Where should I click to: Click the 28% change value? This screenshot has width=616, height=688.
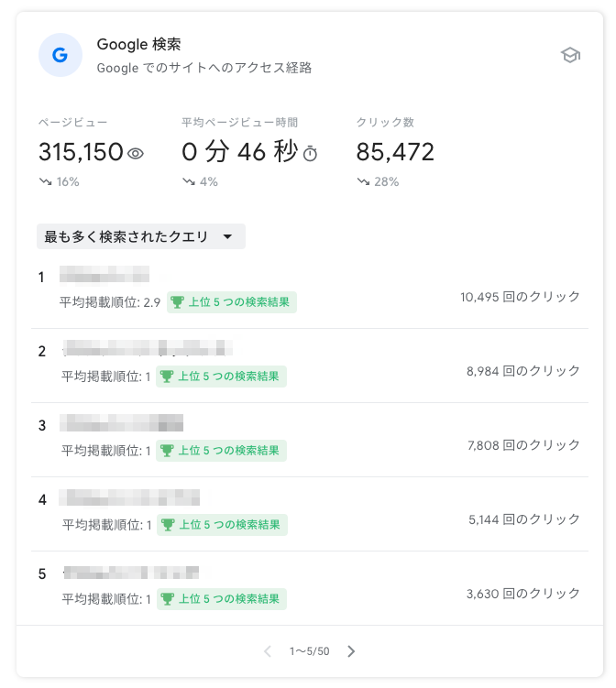click(386, 181)
